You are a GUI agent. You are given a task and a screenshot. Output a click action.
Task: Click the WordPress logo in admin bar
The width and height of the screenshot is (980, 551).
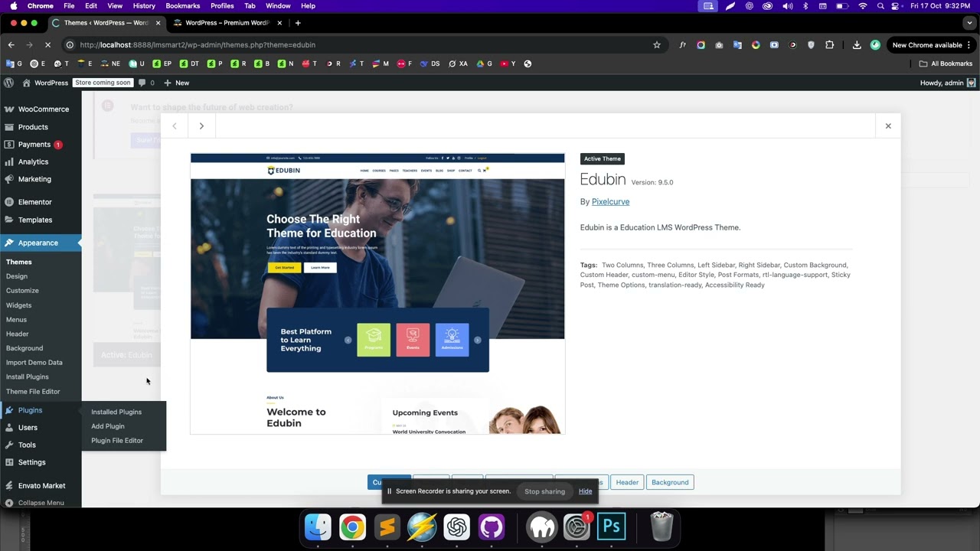tap(9, 83)
